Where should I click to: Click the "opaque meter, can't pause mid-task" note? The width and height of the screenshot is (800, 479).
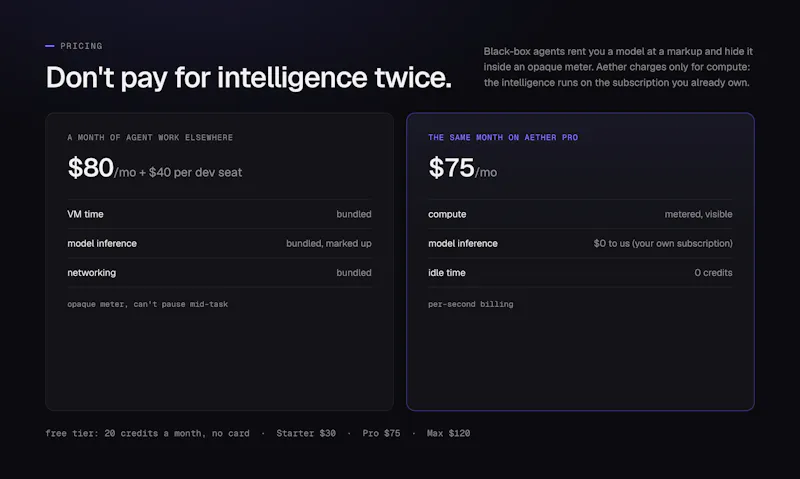pos(148,304)
